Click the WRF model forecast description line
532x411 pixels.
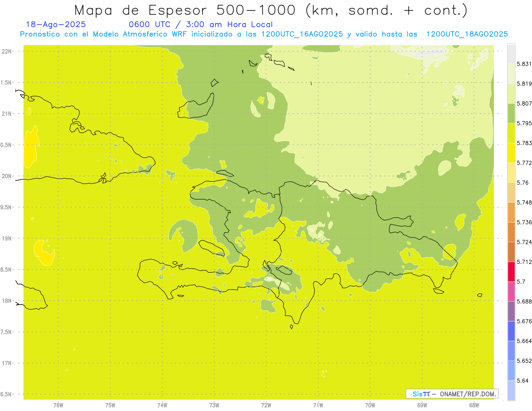pyautogui.click(x=264, y=34)
